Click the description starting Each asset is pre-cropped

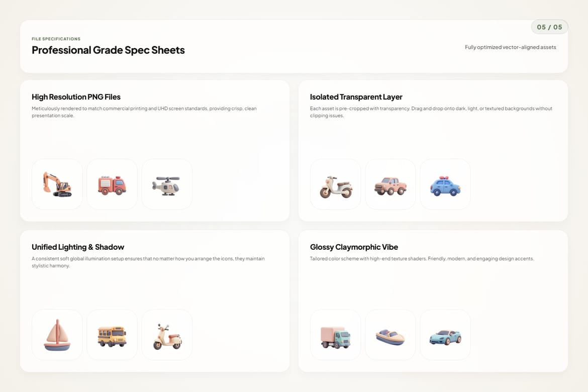[431, 112]
